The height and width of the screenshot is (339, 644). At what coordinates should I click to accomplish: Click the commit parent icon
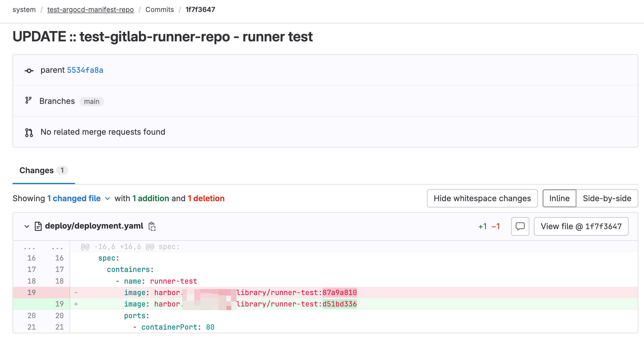(x=29, y=70)
